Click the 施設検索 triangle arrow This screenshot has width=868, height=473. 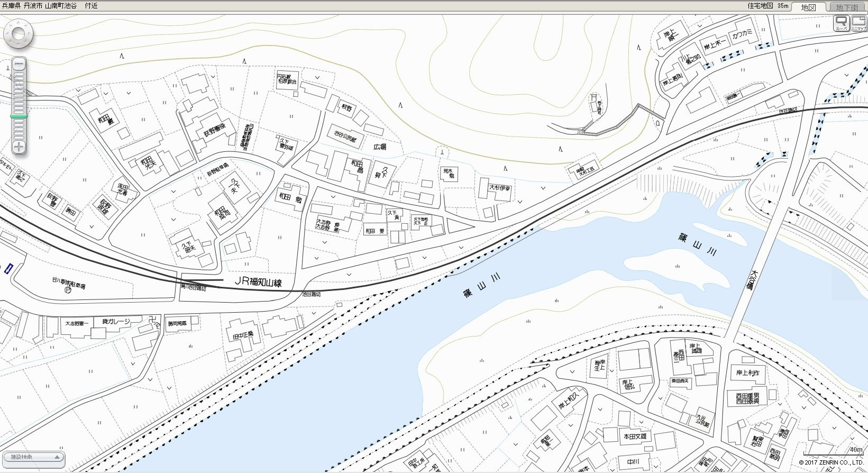click(x=57, y=457)
